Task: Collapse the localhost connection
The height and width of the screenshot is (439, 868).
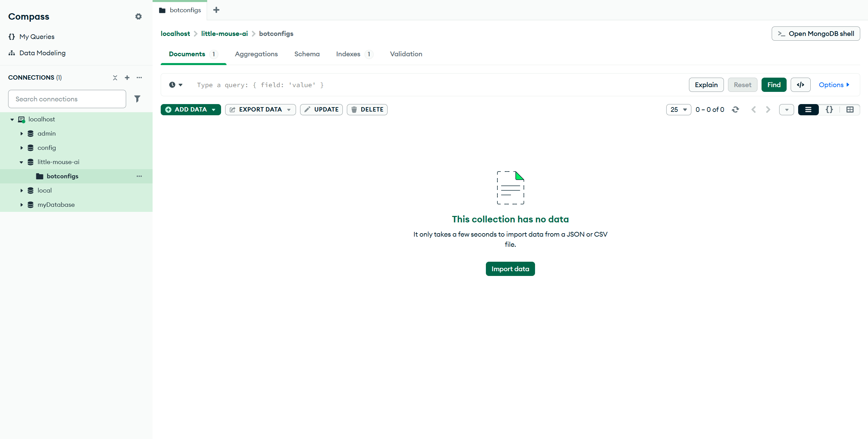Action: click(x=12, y=119)
